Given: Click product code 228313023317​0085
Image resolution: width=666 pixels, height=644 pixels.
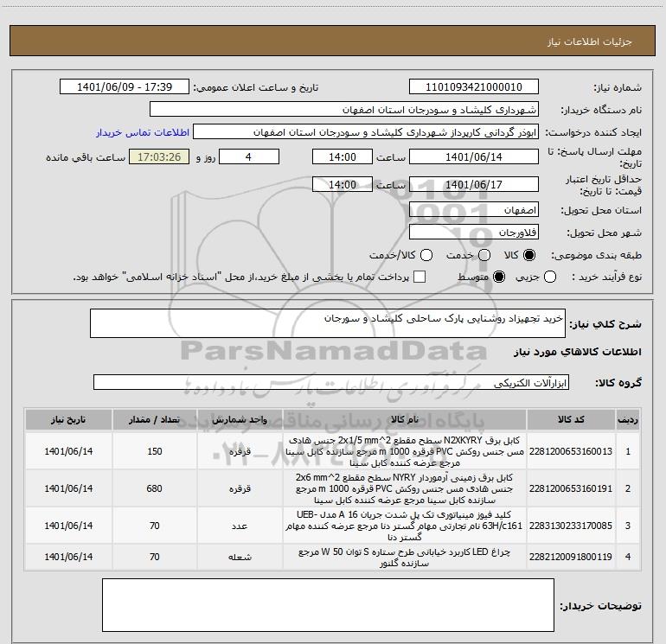Looking at the screenshot, I should 571,526.
